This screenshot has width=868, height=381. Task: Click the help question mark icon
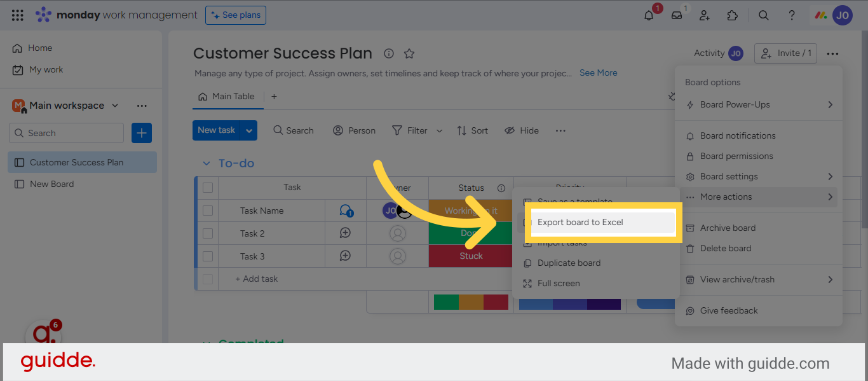pyautogui.click(x=792, y=15)
